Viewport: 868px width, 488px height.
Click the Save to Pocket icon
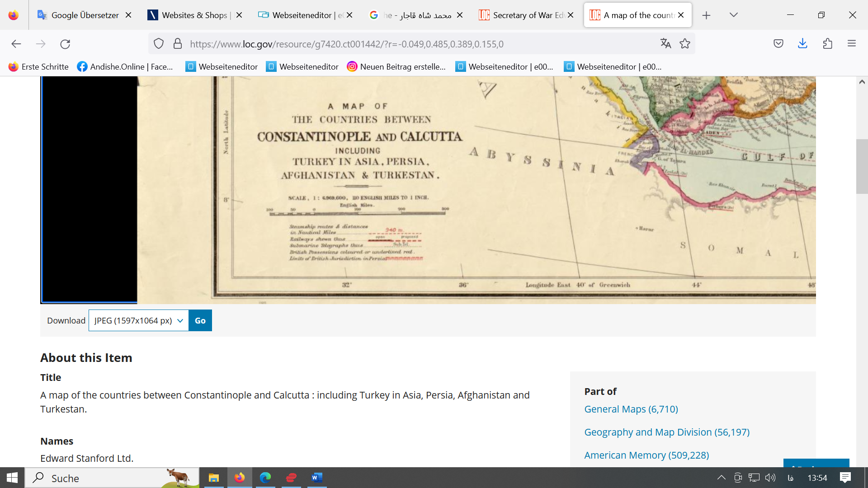pyautogui.click(x=778, y=43)
